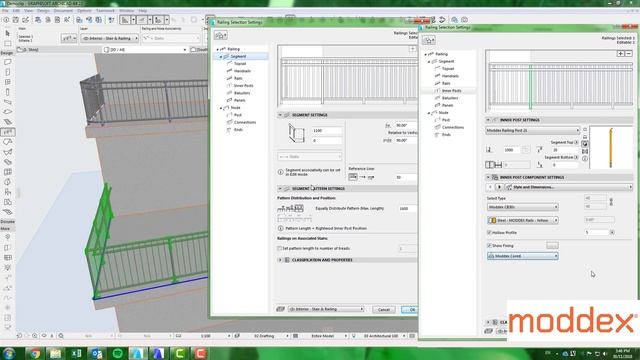Screen dimensions: 640x360
Task: Click the layer icon at bottom of front dialog
Action: (280, 309)
